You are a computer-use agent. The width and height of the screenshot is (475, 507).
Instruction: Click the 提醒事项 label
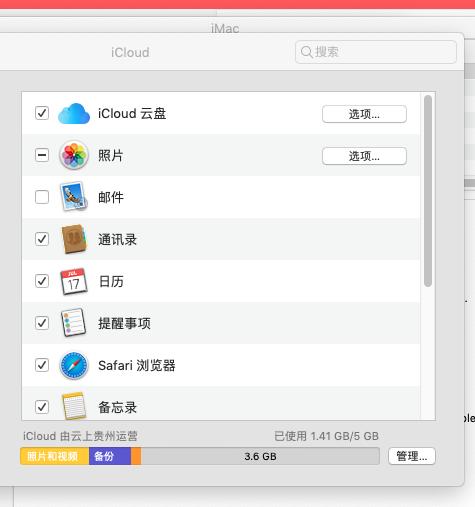pyautogui.click(x=124, y=323)
